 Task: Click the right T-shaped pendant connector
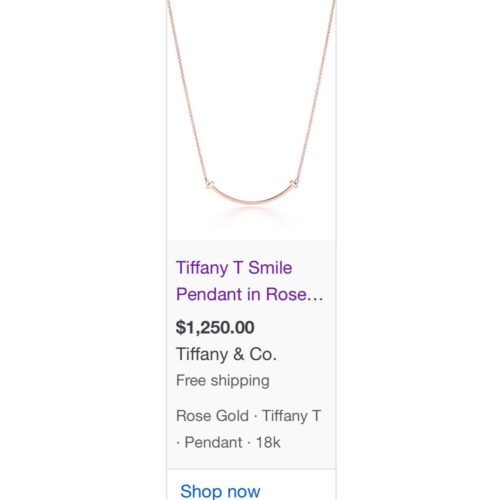point(294,182)
